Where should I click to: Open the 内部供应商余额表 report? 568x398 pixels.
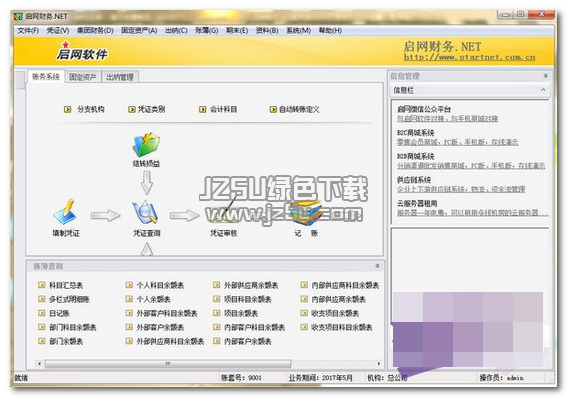tap(333, 299)
